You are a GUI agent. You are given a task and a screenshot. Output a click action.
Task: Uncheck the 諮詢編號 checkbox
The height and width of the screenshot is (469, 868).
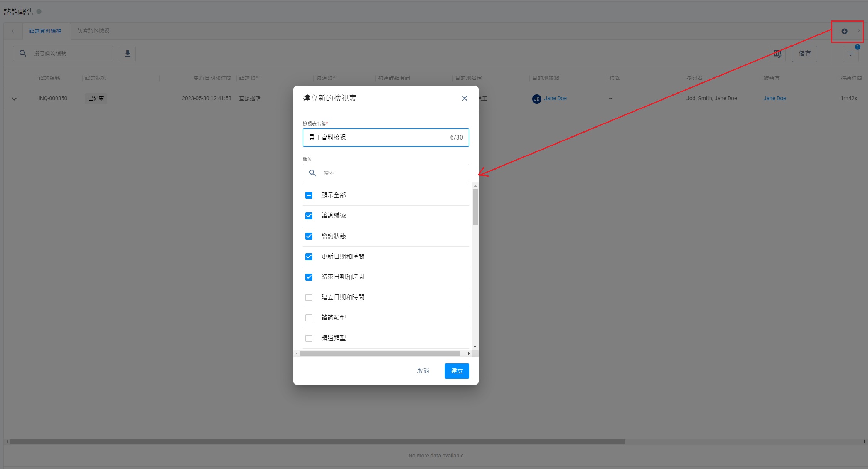pyautogui.click(x=309, y=216)
